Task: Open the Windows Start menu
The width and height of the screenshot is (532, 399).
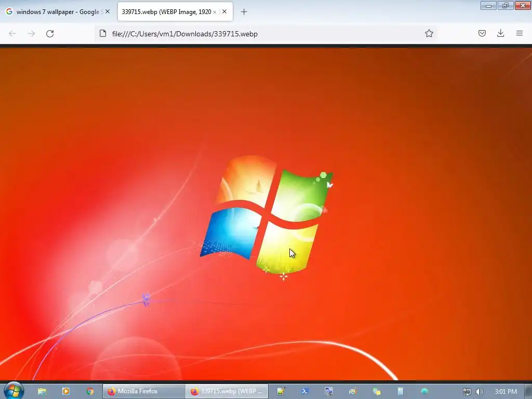Action: point(14,391)
